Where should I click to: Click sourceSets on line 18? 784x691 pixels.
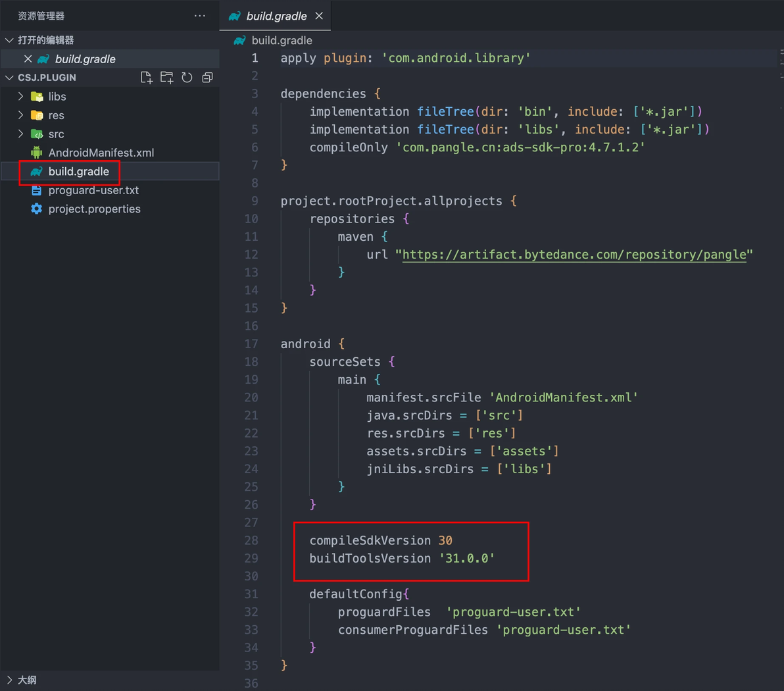(x=345, y=362)
